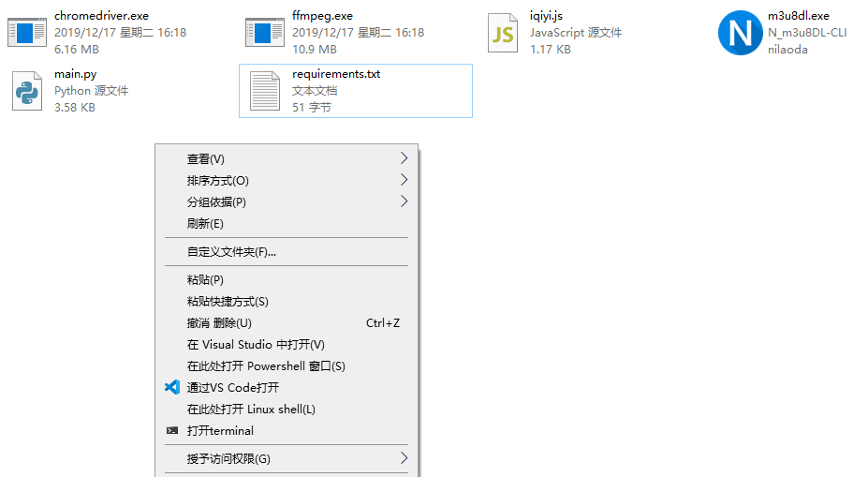Choose 在此处打开 Linux shell(L)

(287, 410)
